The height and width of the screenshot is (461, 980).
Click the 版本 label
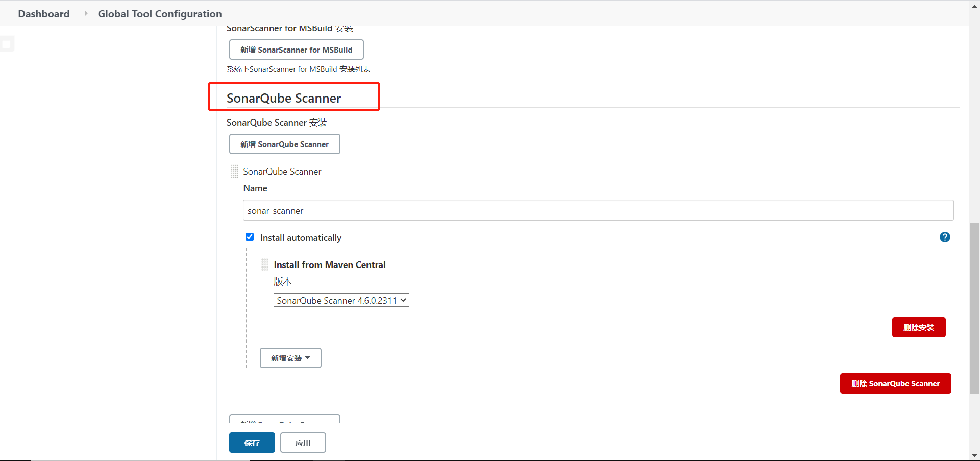(283, 282)
